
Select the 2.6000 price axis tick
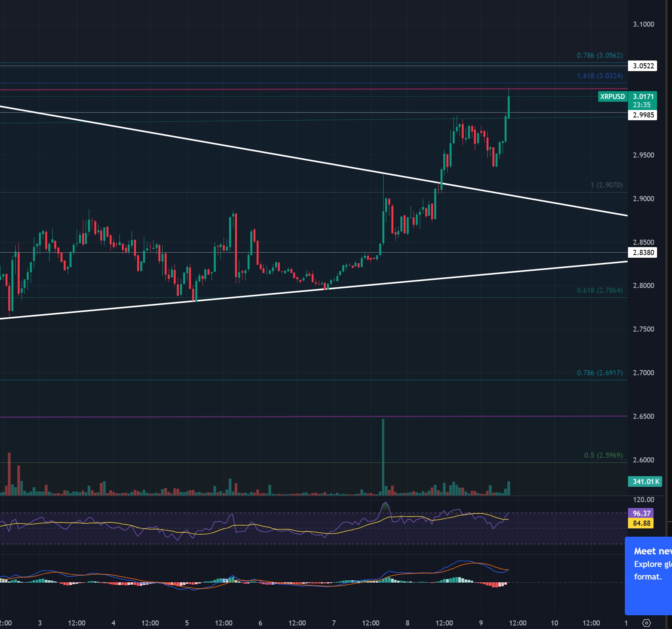(643, 460)
